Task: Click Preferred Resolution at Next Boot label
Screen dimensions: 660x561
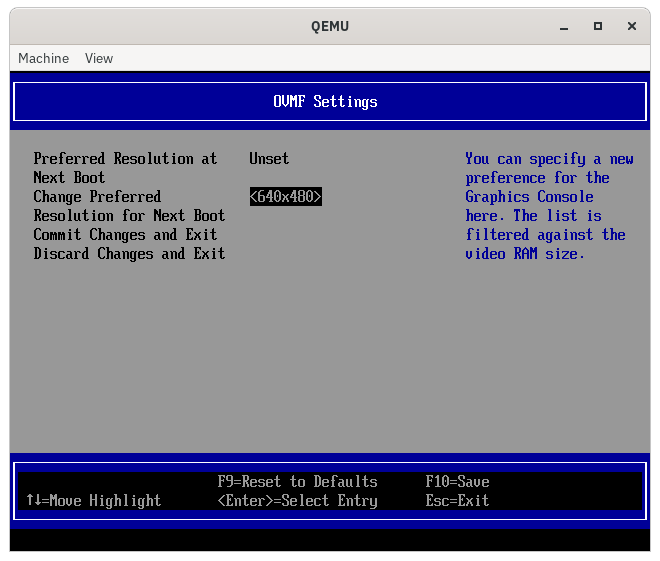Action: coord(125,168)
